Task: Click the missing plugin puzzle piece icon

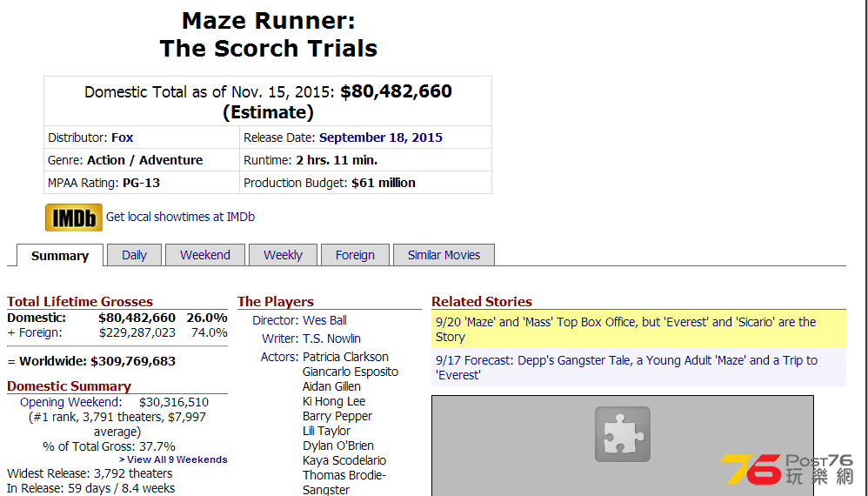Action: 622,434
